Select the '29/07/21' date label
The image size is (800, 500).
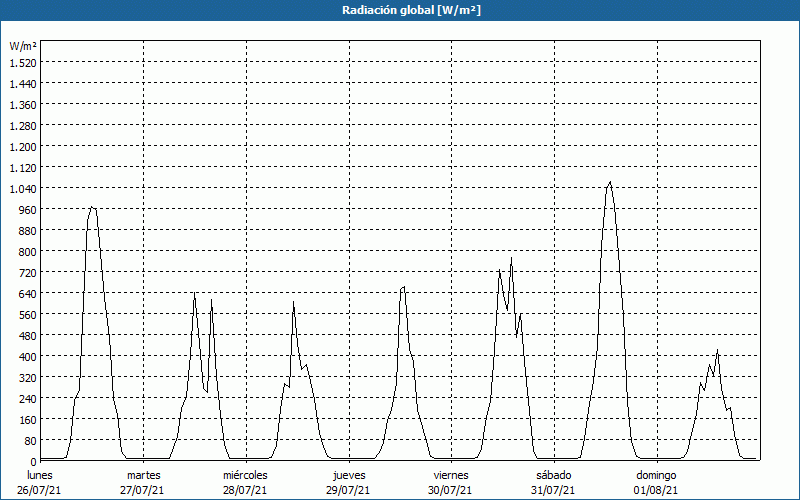click(x=348, y=490)
